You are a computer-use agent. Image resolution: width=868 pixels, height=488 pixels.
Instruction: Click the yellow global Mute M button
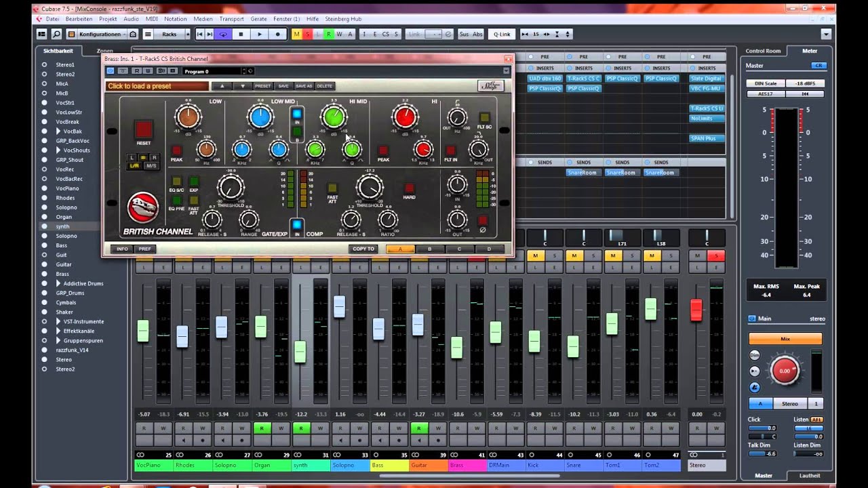297,34
